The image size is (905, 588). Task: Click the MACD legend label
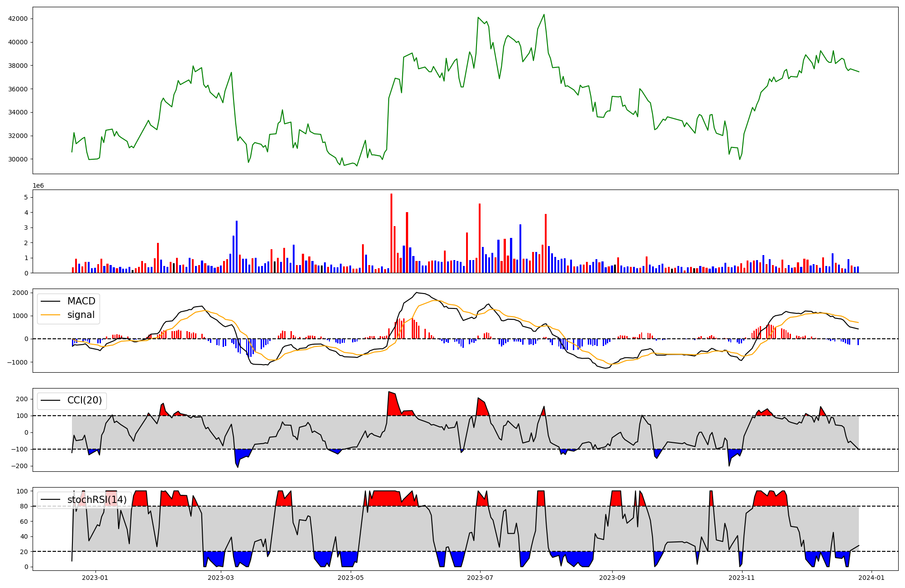[81, 301]
